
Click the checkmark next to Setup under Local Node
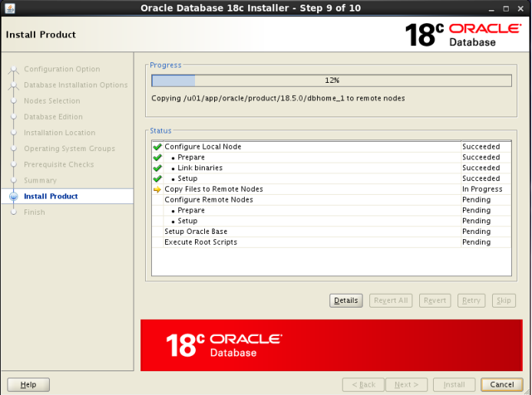point(157,179)
